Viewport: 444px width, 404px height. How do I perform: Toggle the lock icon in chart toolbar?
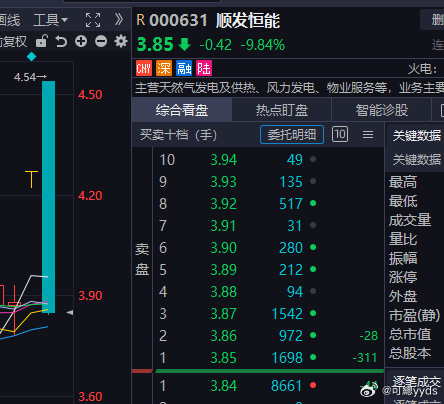tap(42, 41)
